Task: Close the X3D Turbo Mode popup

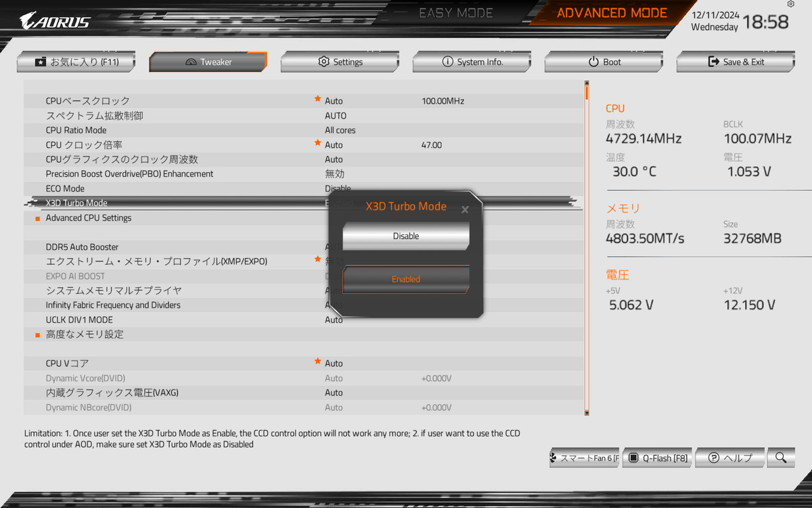Action: 465,209
